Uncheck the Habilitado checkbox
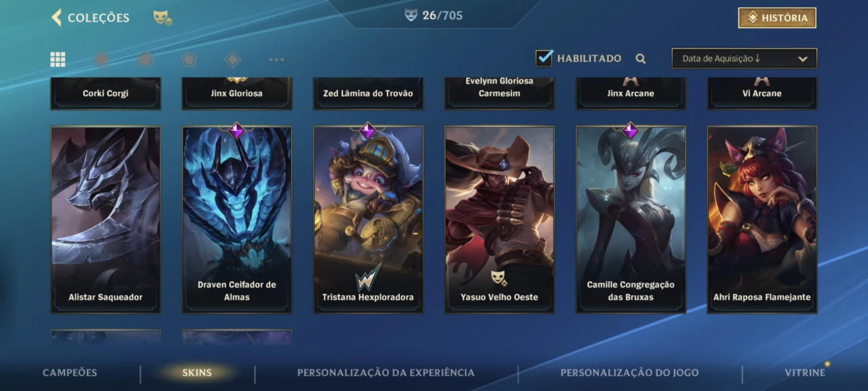The image size is (868, 391). pyautogui.click(x=544, y=58)
